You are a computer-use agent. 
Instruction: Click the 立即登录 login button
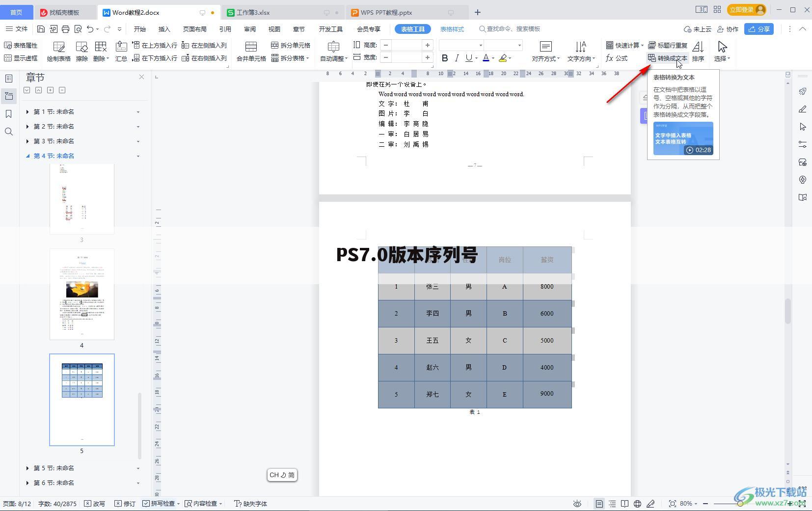746,9
